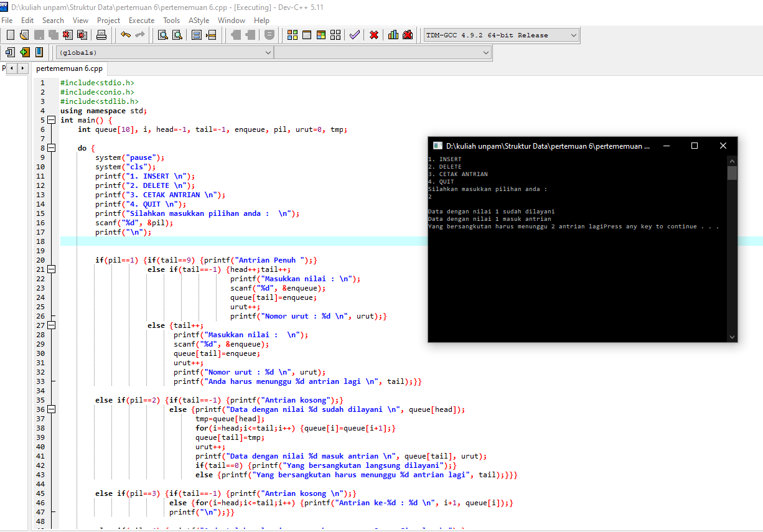Click the Goto Bookmarks blue icon
Viewport: 763px width, 532px height.
click(x=39, y=52)
